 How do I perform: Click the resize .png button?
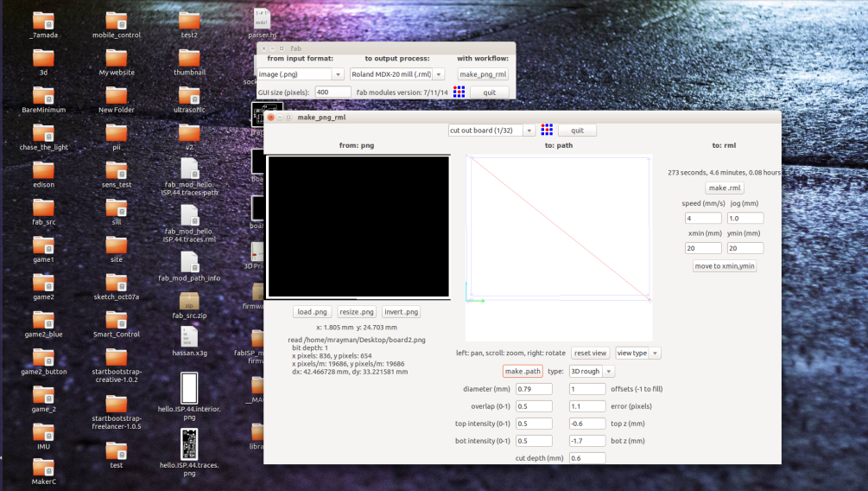pos(357,312)
